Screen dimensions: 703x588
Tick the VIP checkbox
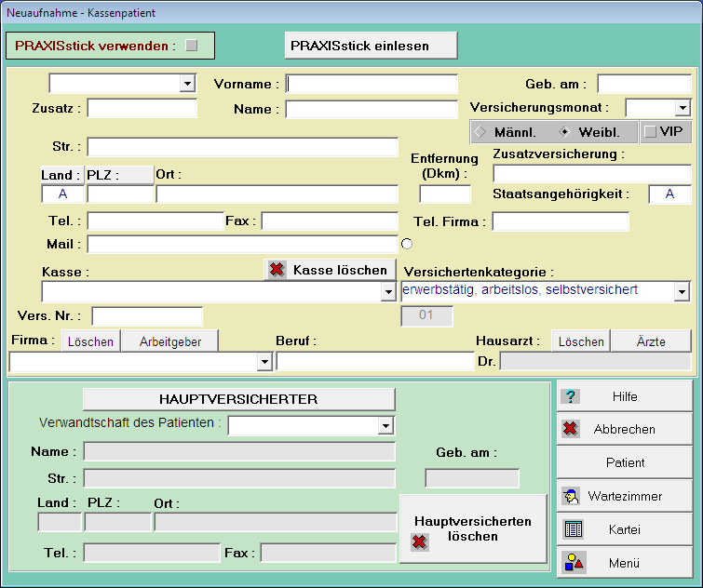pos(650,132)
